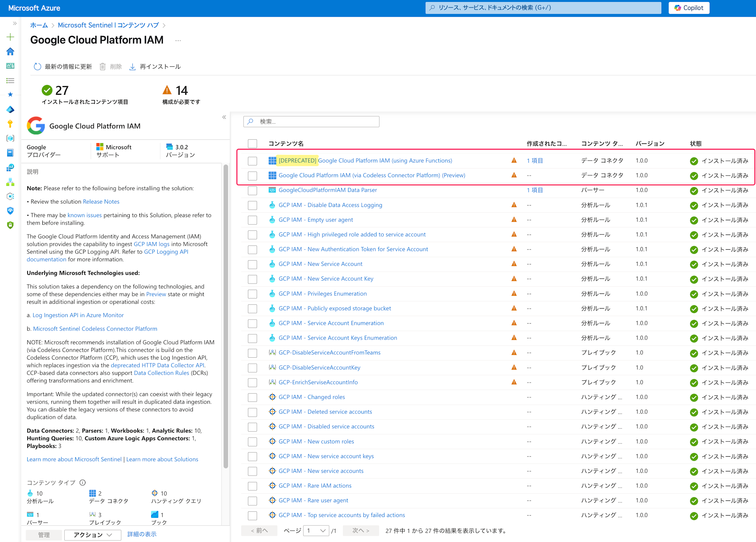The width and height of the screenshot is (756, 542).
Task: Sort by バージョン column header
Action: pos(650,144)
